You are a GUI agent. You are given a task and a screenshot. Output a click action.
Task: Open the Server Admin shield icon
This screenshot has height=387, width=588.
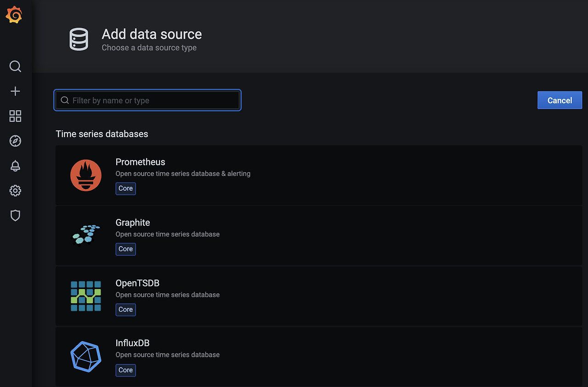[x=15, y=215]
